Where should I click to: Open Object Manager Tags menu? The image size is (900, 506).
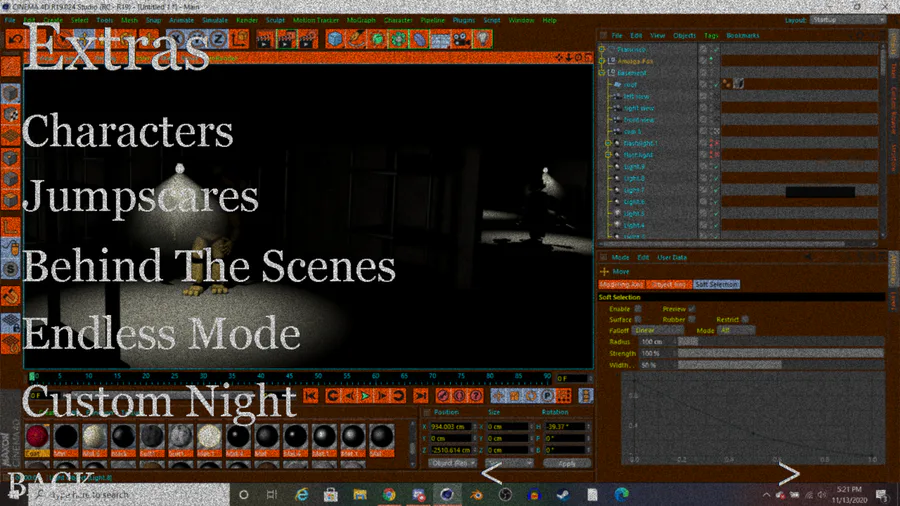(711, 36)
